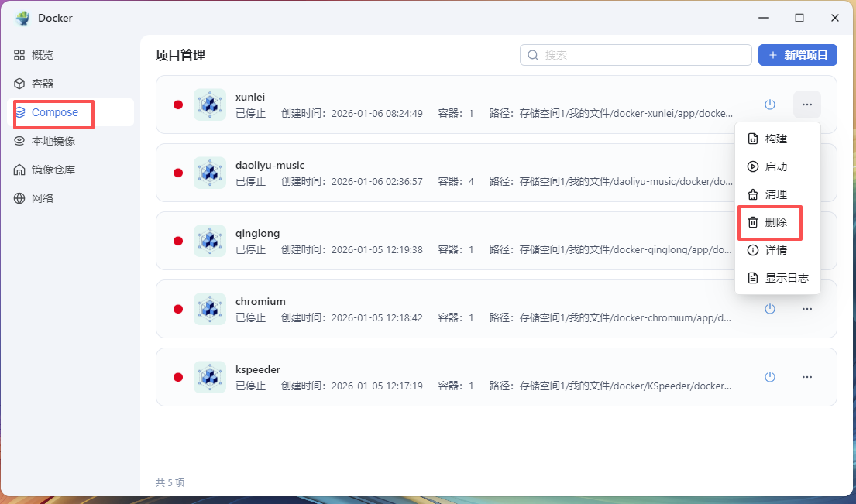
Task: Toggle power for chromium project
Action: pos(770,309)
